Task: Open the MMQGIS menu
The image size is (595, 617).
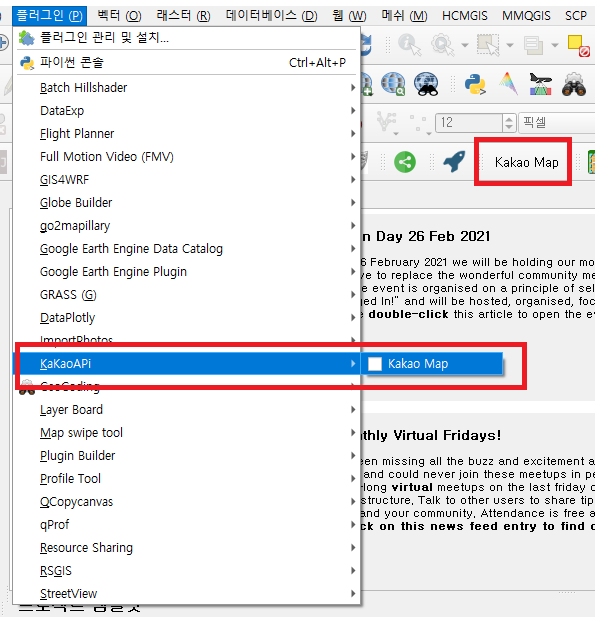Action: pyautogui.click(x=526, y=16)
